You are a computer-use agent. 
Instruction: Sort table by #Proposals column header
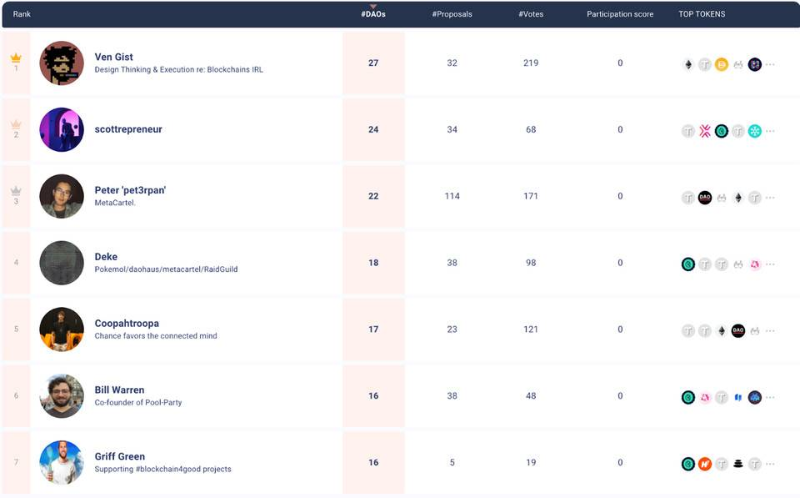pos(452,15)
